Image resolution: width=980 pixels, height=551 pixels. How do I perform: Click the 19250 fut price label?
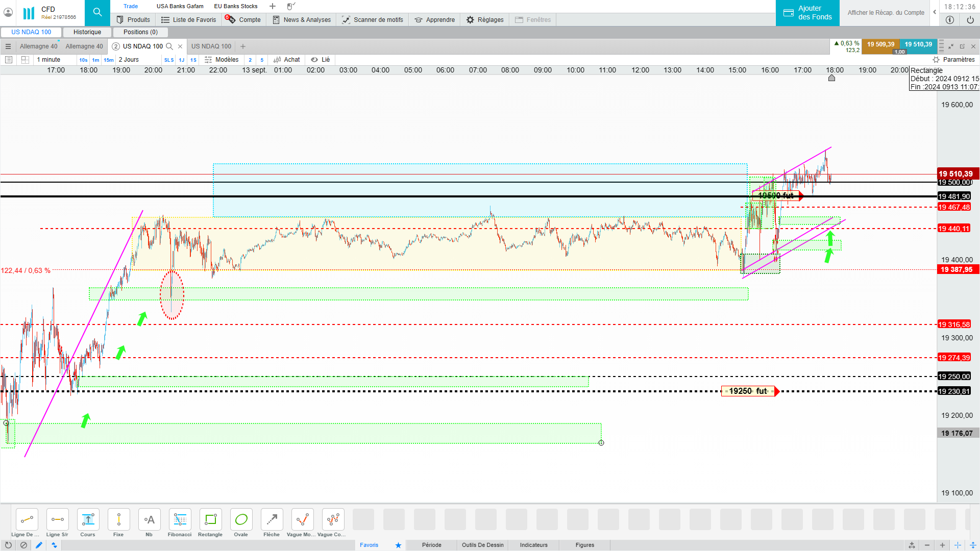(x=748, y=391)
